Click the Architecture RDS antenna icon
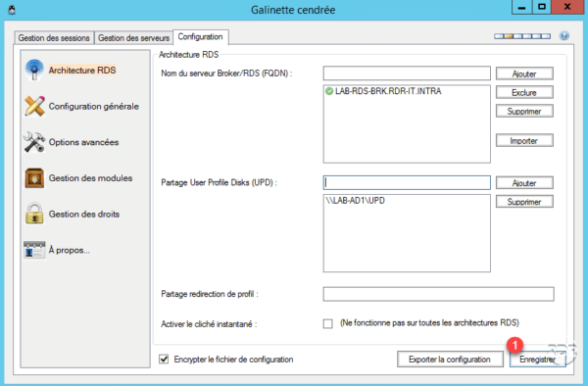This screenshot has height=386, width=588. tap(34, 70)
